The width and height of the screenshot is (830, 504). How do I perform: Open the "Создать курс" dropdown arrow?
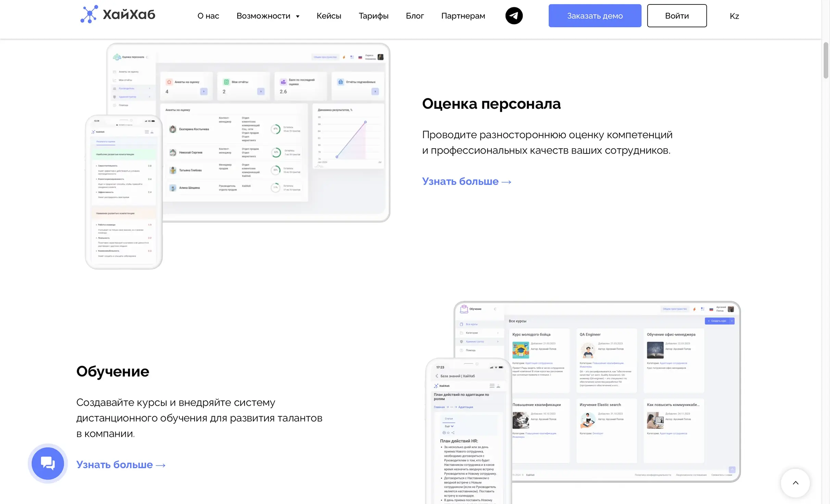point(731,321)
